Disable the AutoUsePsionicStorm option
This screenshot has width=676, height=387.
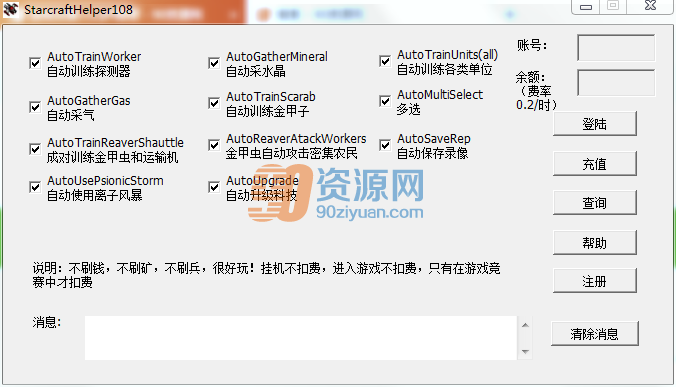[x=35, y=187]
